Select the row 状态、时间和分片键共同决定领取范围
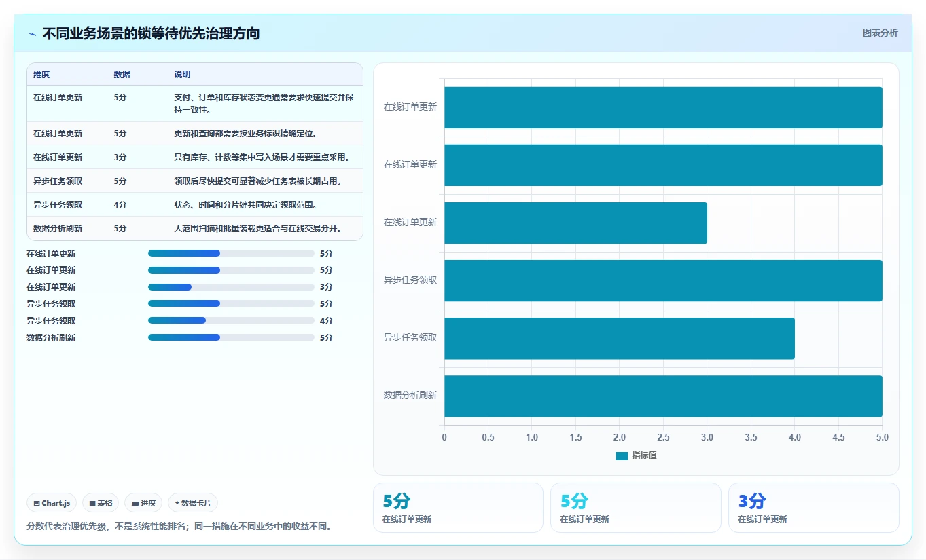This screenshot has height=560, width=926. pos(195,204)
